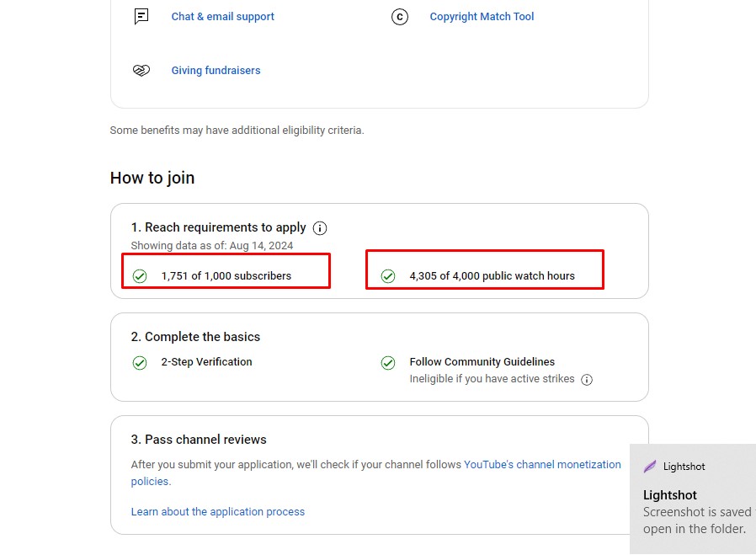The width and height of the screenshot is (756, 555).
Task: Click the subscribers green checkmark icon
Action: (140, 276)
